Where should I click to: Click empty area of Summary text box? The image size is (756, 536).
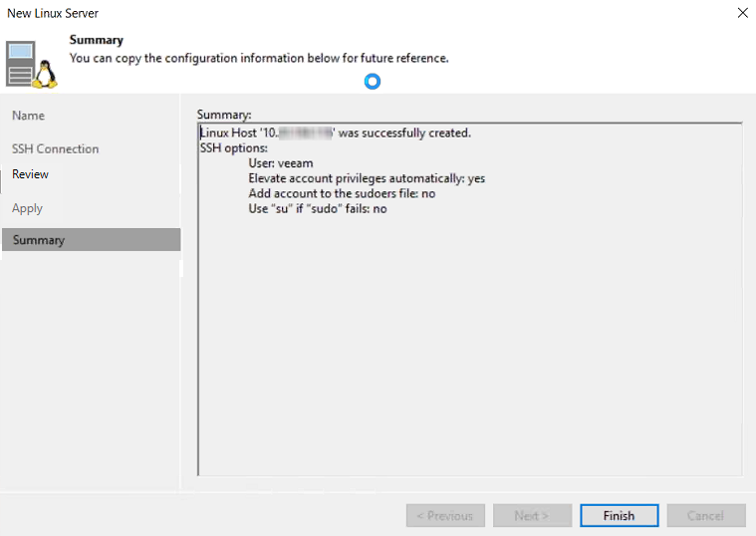point(468,349)
